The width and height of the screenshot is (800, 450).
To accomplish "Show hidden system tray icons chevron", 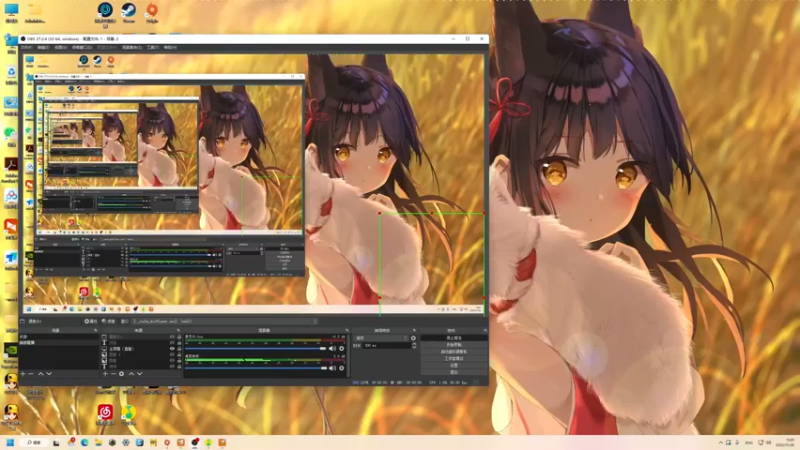I will pos(720,442).
